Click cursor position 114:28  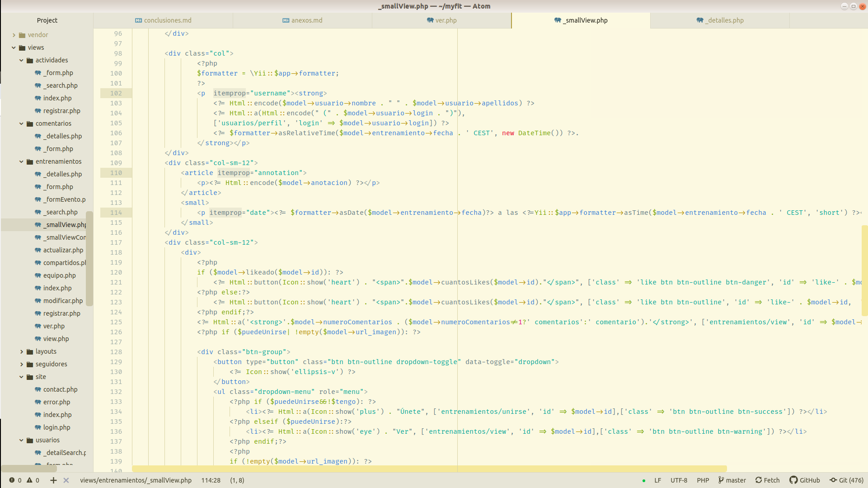click(211, 480)
